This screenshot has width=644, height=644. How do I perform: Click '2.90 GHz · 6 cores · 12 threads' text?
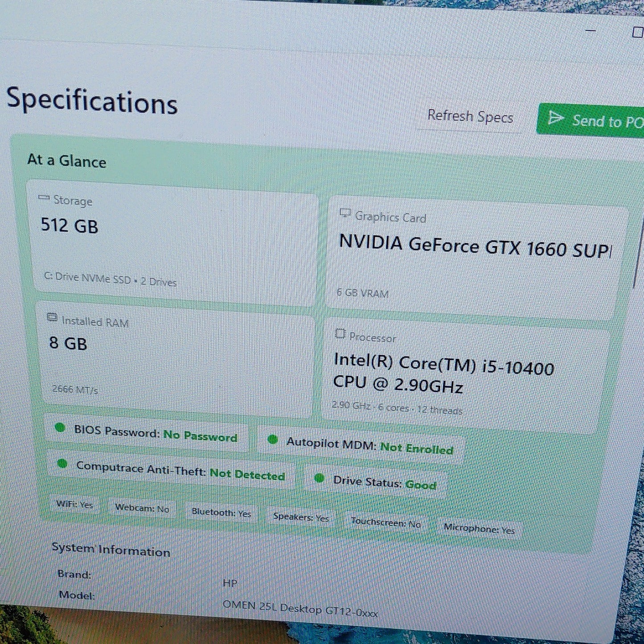pos(397,407)
